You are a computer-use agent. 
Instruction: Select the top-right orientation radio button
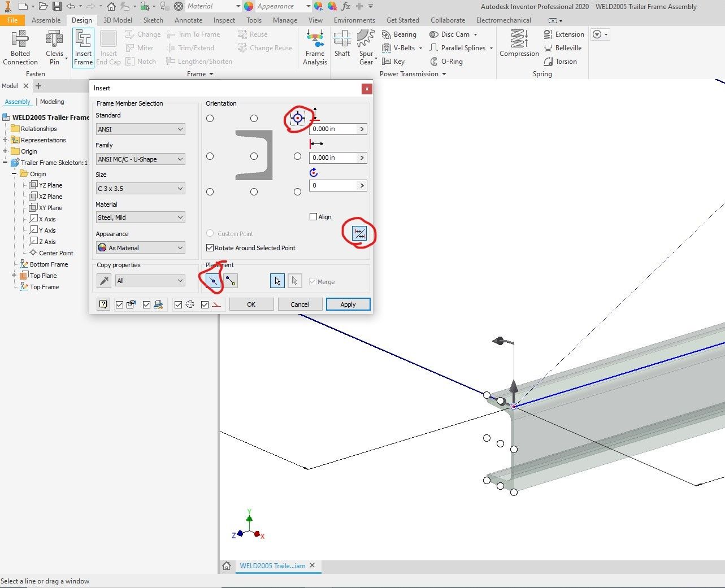[298, 118]
